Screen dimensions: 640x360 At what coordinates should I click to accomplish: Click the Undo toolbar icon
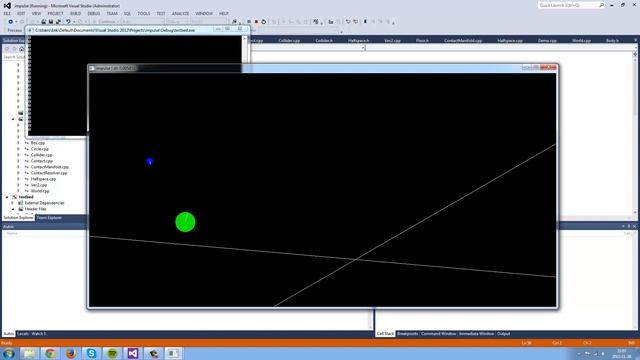click(68, 22)
